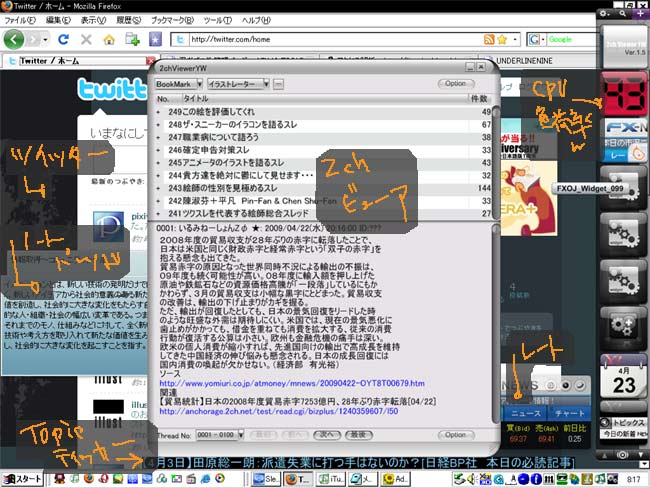This screenshot has width=650, height=488.
Task: Open 2ch Viewer YW Ver.1.5 sidebar widget
Action: coord(624,46)
